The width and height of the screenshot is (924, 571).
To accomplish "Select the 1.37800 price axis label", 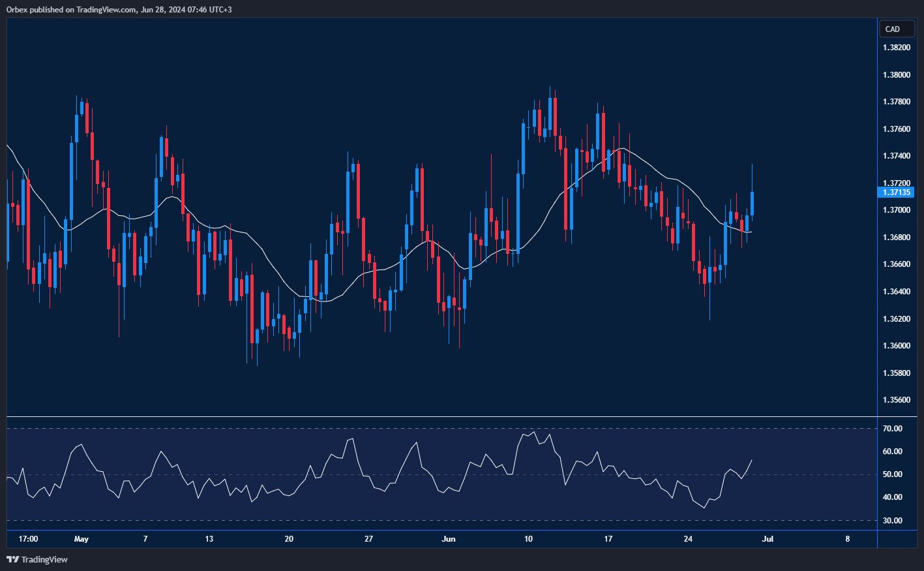I will click(x=897, y=102).
